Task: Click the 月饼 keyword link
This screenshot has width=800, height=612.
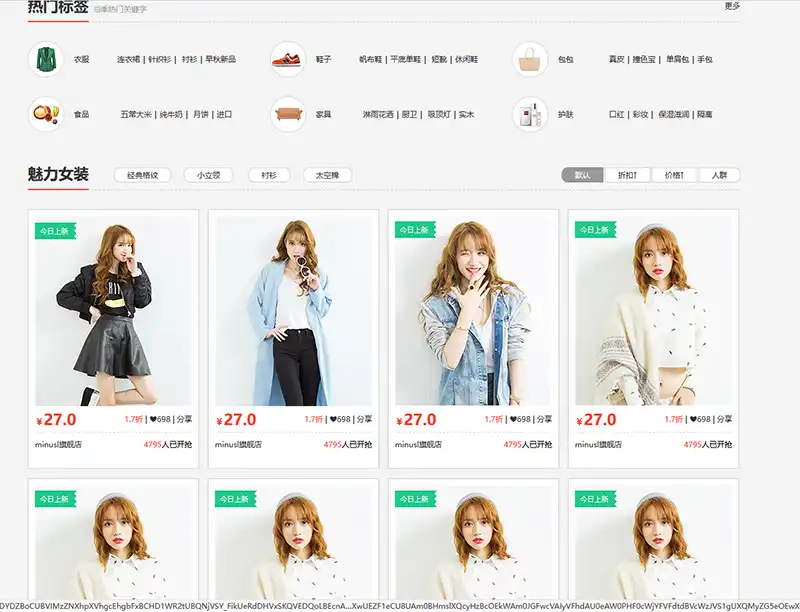Action: point(201,114)
